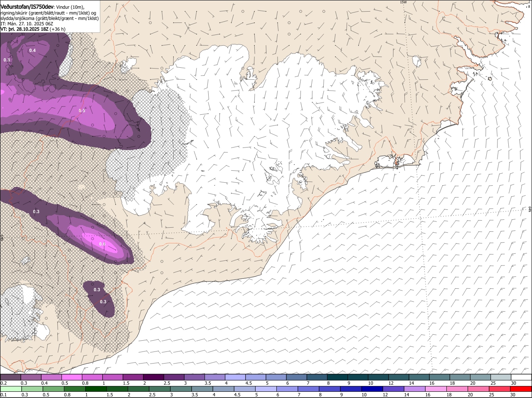This screenshot has height=398, width=532.
Task: Click the 10 swatch in upper teal legend row
Action: coord(378,377)
